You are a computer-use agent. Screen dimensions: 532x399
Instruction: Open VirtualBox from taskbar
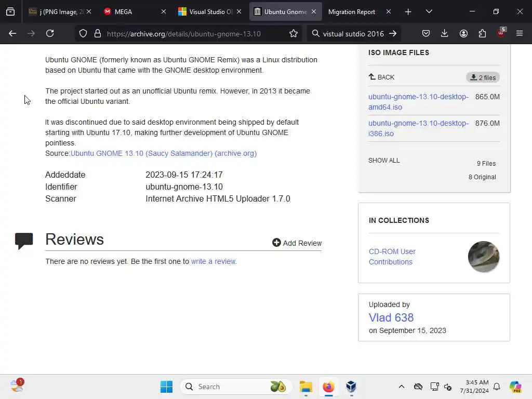pos(351,387)
